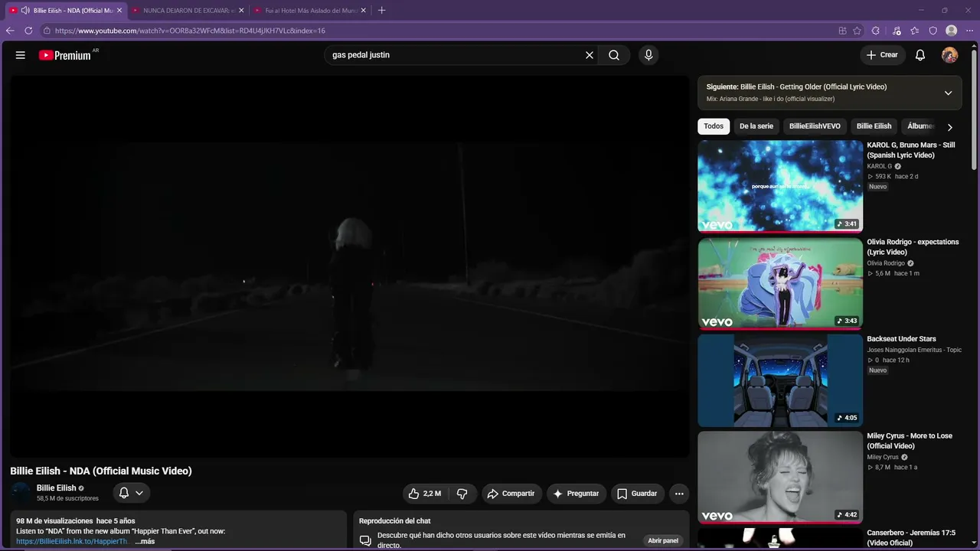
Task: Open more actions three-dot menu under the video
Action: coord(679,494)
